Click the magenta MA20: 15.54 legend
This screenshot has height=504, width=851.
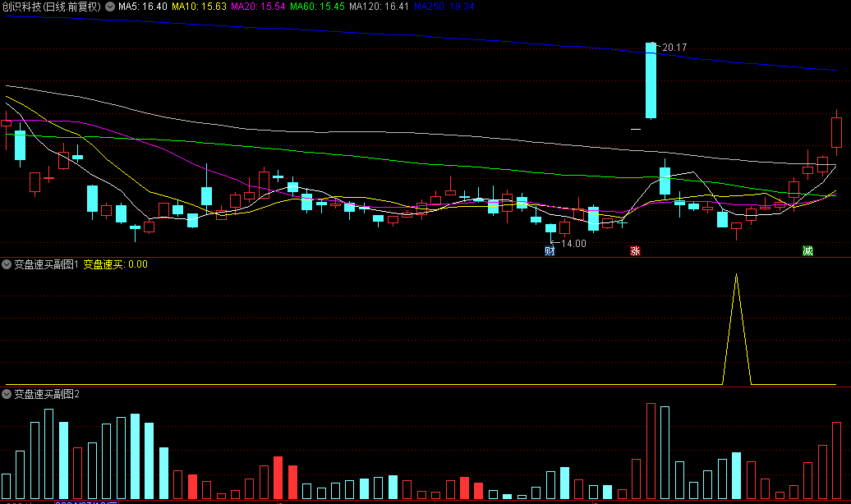click(258, 7)
